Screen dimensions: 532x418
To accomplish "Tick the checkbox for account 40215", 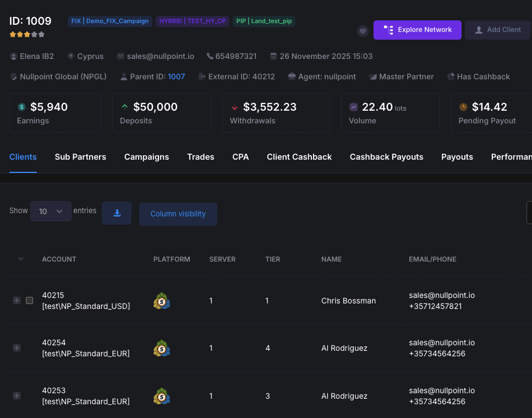I will [x=30, y=300].
